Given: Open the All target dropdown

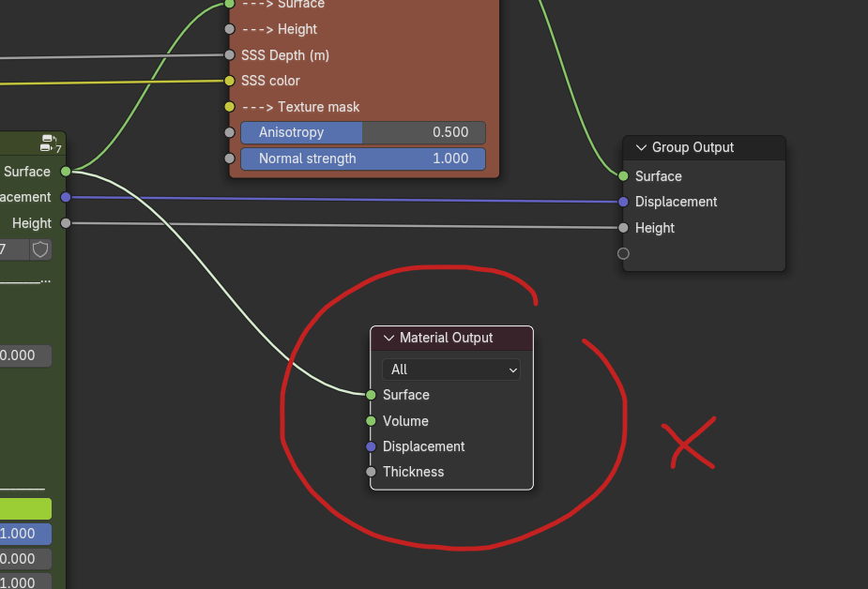Looking at the screenshot, I should click(x=451, y=370).
